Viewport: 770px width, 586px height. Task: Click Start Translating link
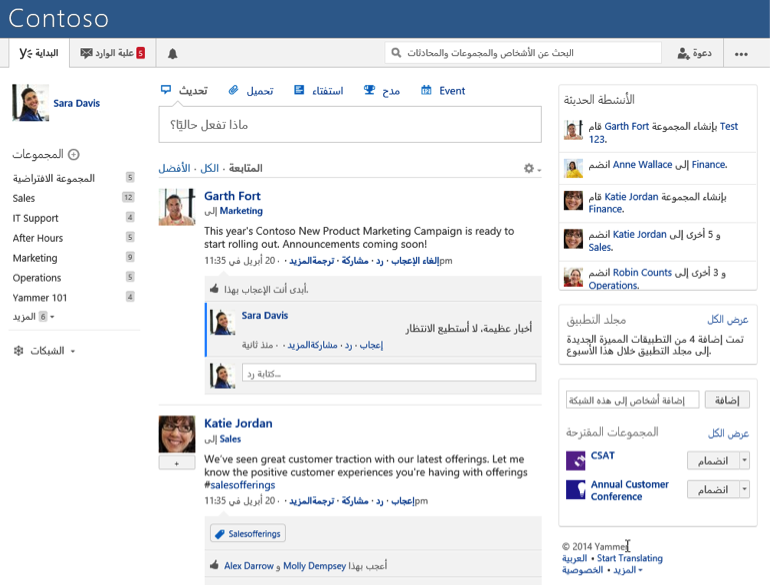tap(630, 558)
